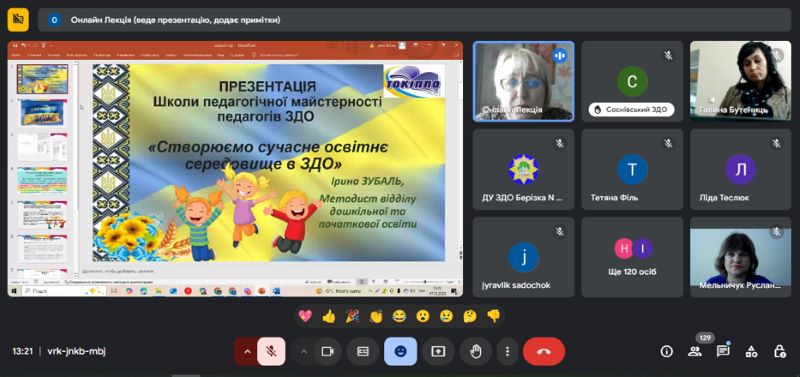Hide the emoji reactions bar

coord(401,351)
